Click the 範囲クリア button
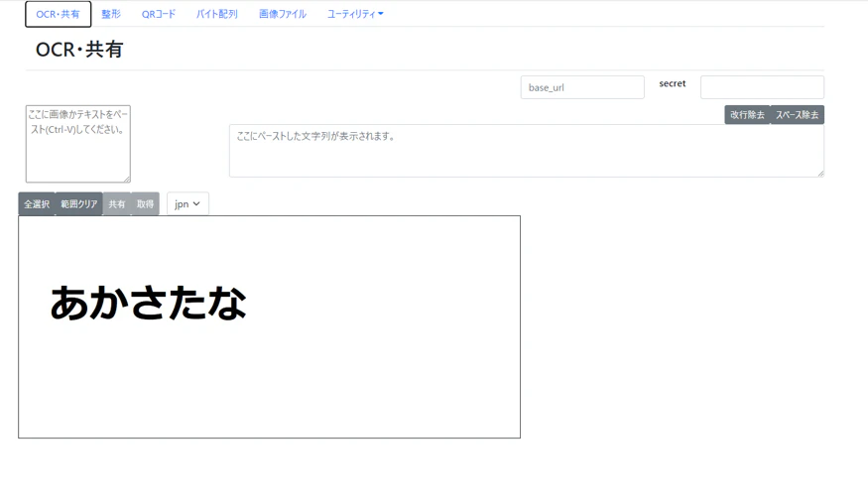 point(79,203)
